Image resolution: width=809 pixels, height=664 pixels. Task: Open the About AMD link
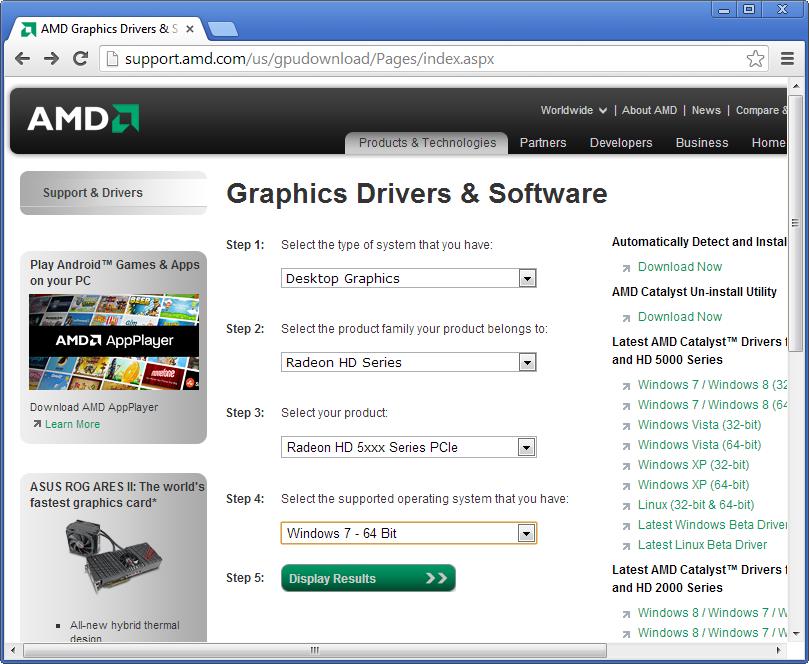click(x=649, y=110)
